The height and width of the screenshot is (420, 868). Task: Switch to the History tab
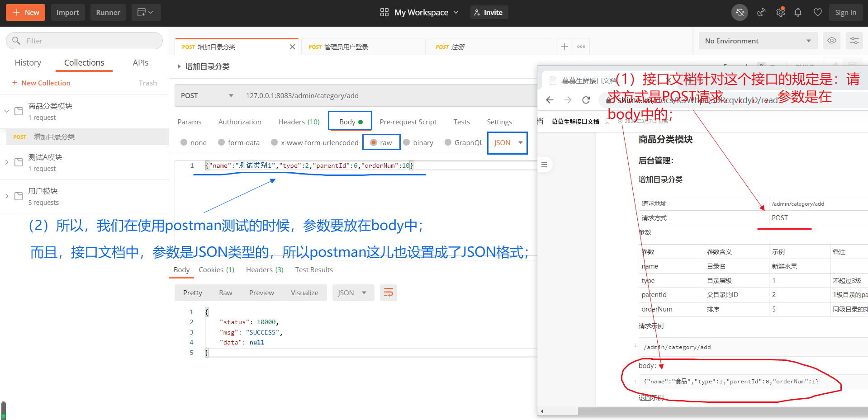click(28, 62)
